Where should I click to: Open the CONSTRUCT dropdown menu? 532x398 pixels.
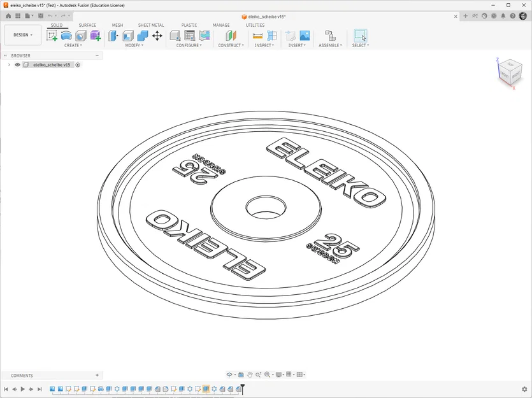click(x=231, y=45)
